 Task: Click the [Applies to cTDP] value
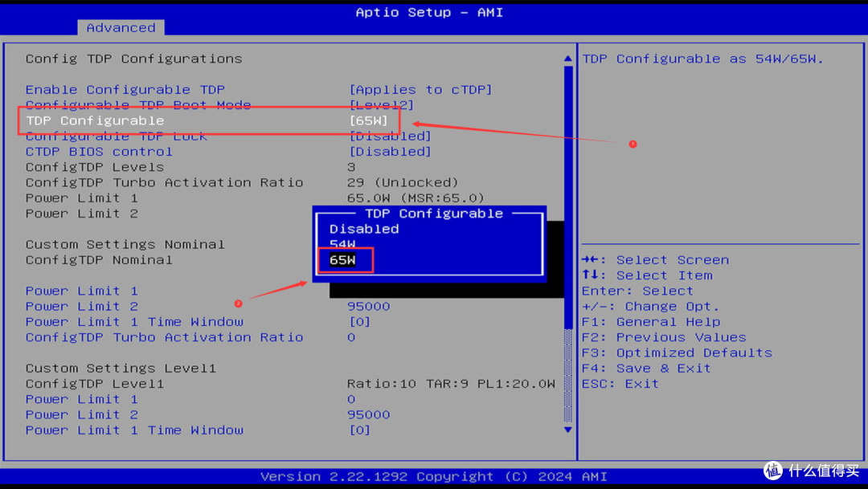coord(420,90)
